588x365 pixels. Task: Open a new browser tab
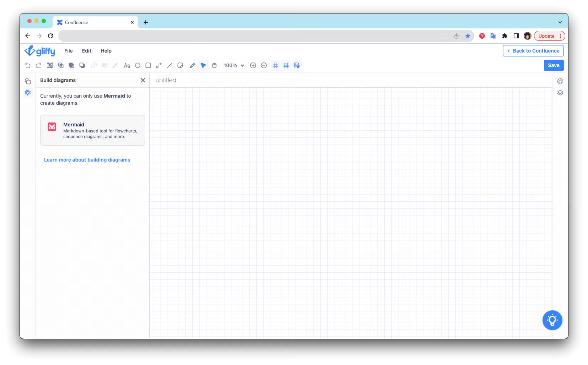pos(146,22)
